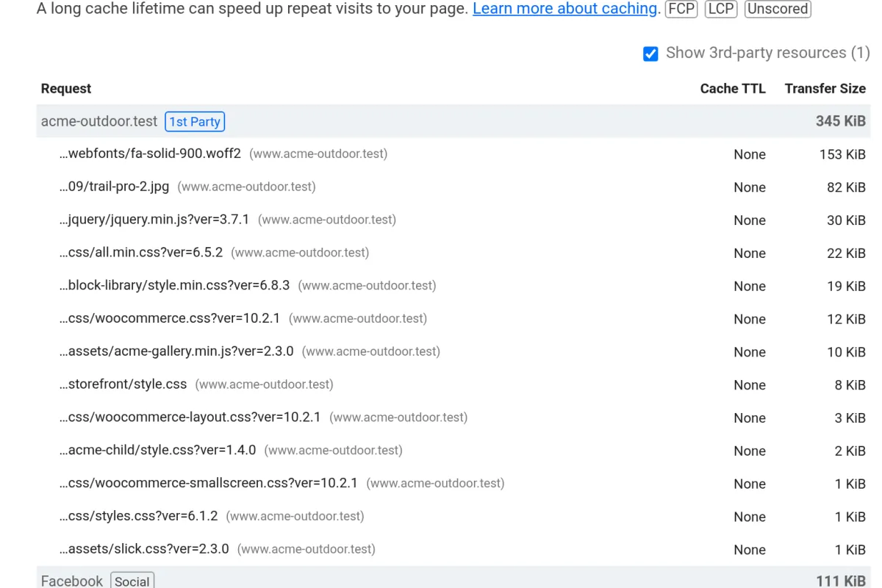This screenshot has height=588, width=882.
Task: Click the 1st Party tag
Action: pos(195,121)
